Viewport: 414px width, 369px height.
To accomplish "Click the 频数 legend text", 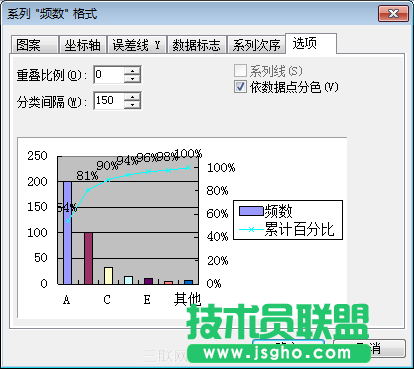I will point(278,211).
